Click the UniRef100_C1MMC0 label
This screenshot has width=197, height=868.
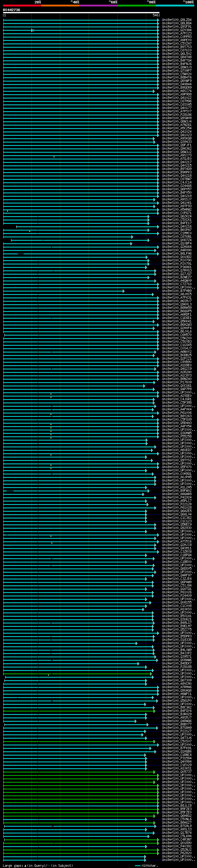tap(176, 233)
